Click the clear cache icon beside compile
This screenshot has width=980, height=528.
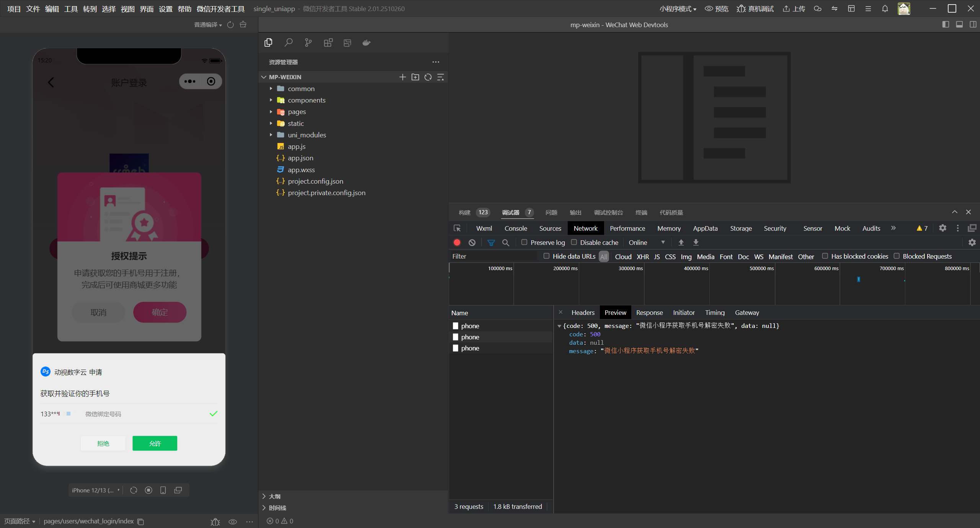point(243,25)
